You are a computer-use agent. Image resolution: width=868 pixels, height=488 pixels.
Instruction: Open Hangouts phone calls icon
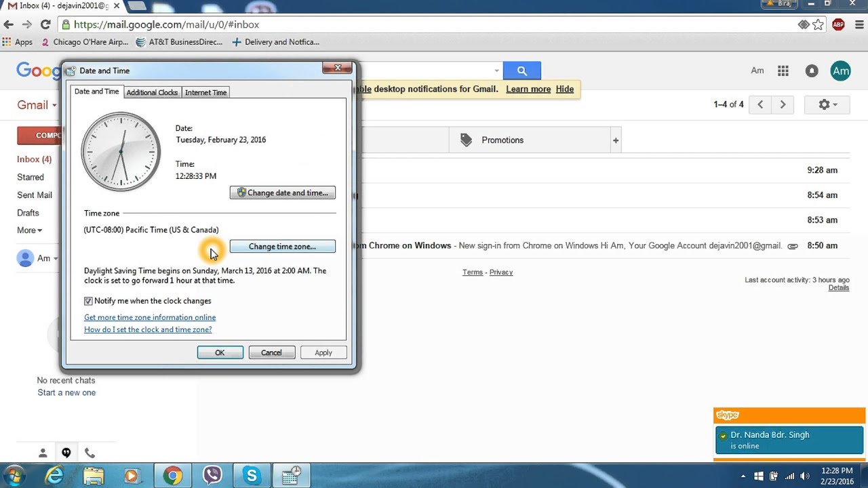90,453
